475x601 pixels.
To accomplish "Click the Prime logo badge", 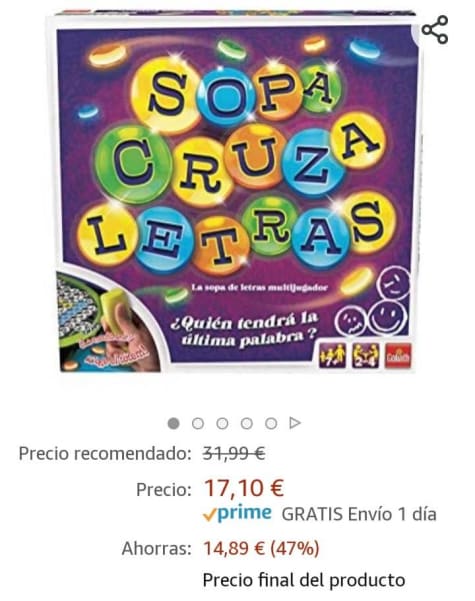I will pos(245,513).
